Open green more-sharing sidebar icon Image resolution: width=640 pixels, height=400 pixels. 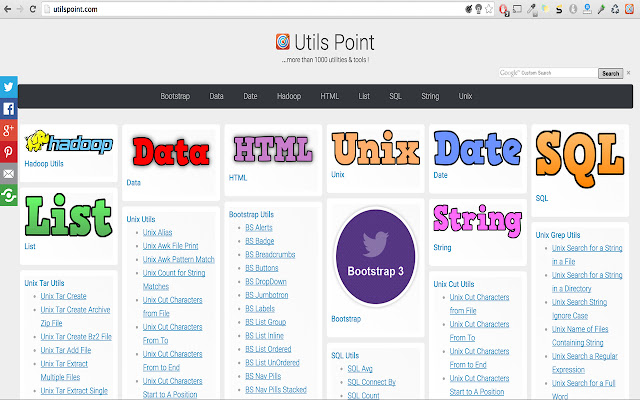point(9,195)
